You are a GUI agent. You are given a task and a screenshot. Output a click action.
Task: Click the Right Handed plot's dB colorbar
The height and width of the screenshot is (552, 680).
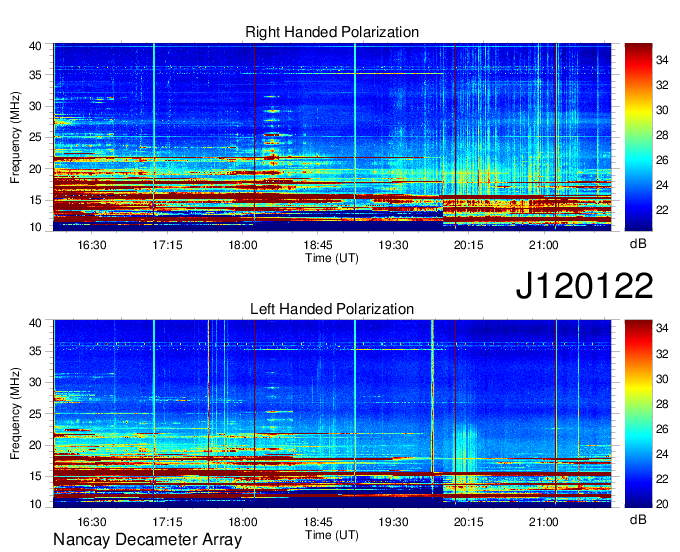coord(638,137)
